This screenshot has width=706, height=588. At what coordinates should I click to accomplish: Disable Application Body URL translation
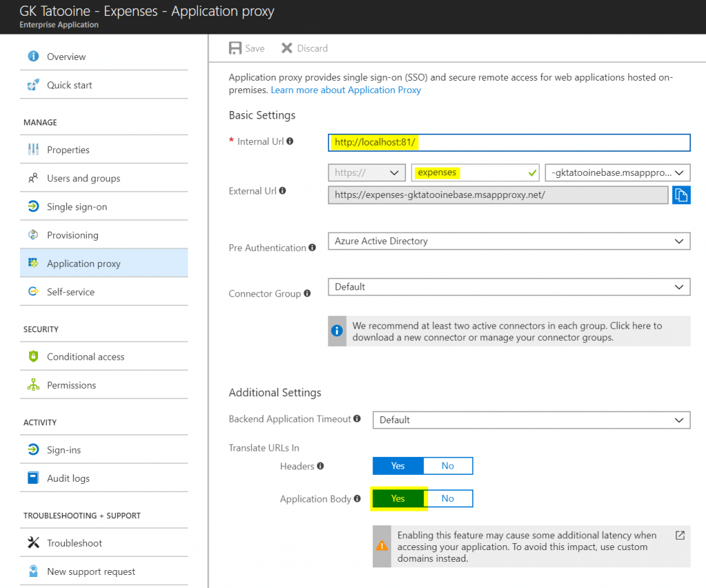pyautogui.click(x=448, y=498)
